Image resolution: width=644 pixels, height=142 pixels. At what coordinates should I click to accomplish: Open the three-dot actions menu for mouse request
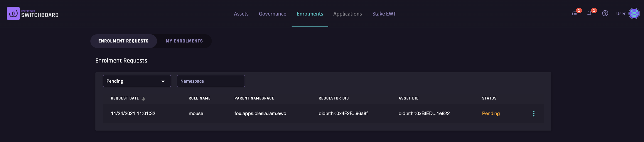534,114
